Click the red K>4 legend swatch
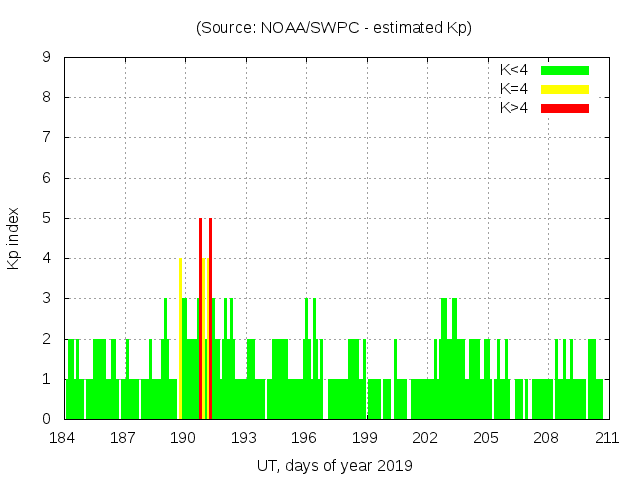 point(565,108)
